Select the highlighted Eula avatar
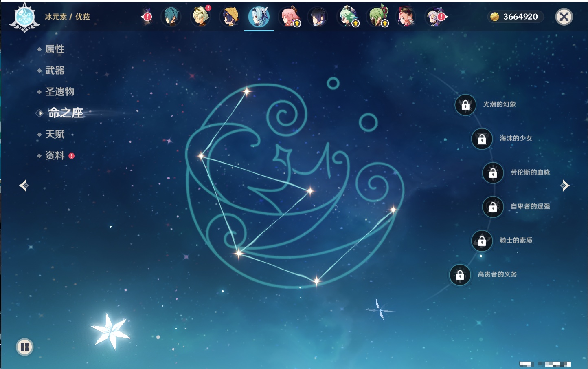This screenshot has width=588, height=369. (259, 17)
